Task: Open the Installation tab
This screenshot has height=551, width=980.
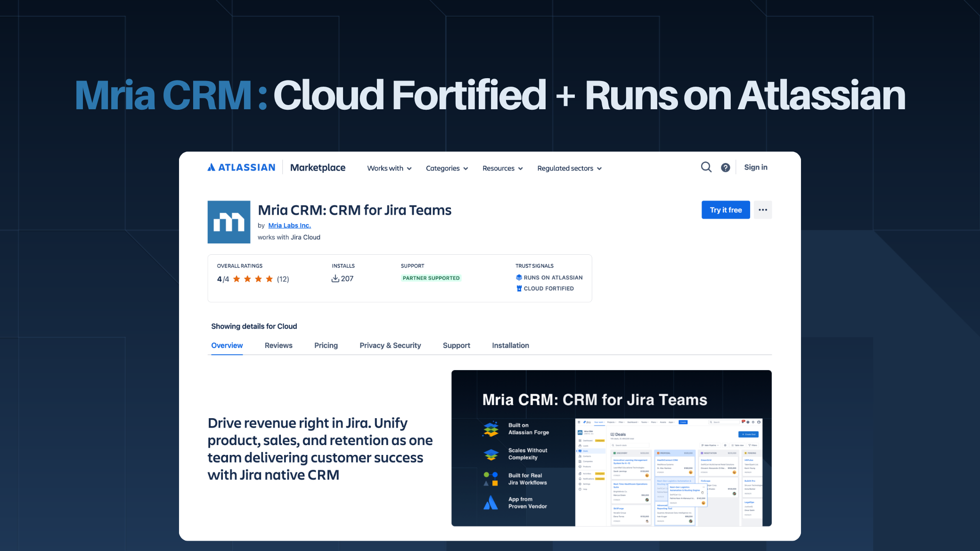Action: click(x=510, y=346)
